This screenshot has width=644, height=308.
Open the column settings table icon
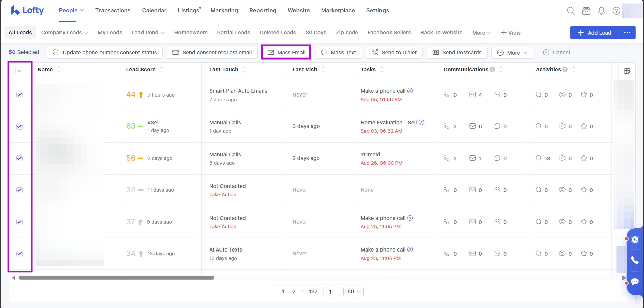pos(627,71)
